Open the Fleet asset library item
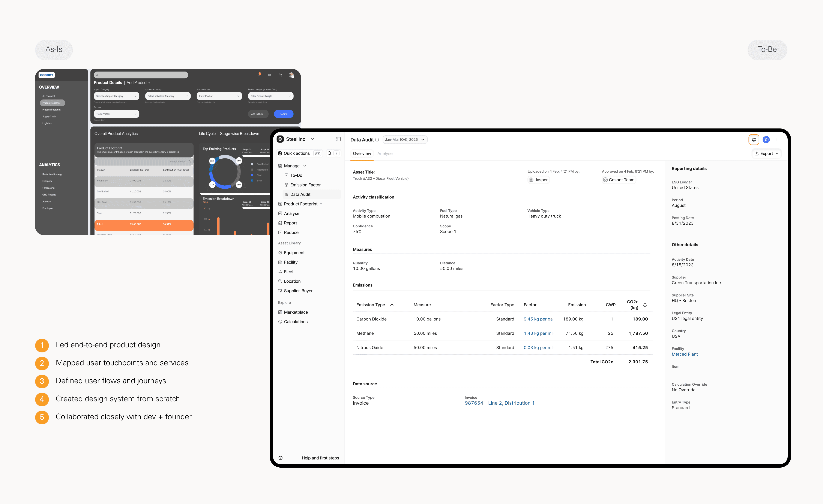This screenshot has height=504, width=823. pos(288,272)
